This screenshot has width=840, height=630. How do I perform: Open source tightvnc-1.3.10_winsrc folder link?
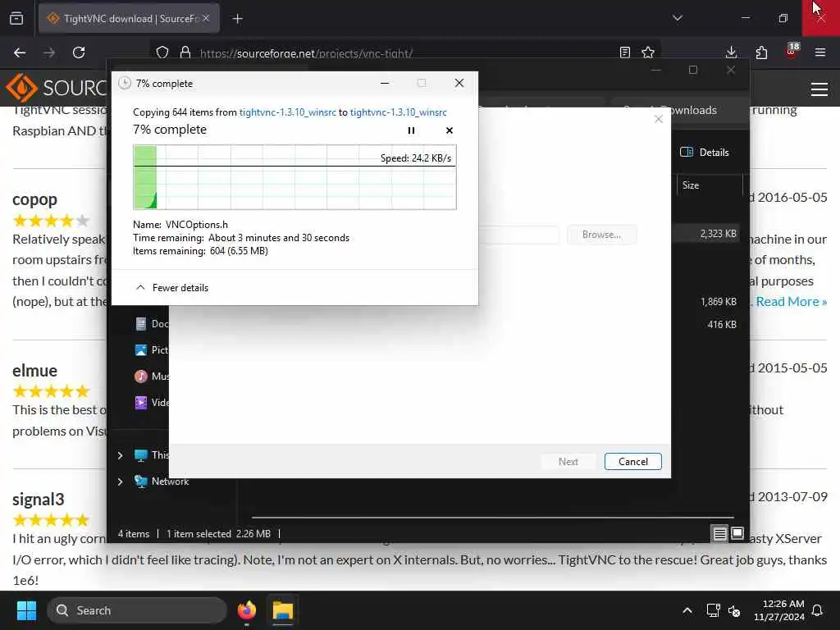click(x=288, y=112)
